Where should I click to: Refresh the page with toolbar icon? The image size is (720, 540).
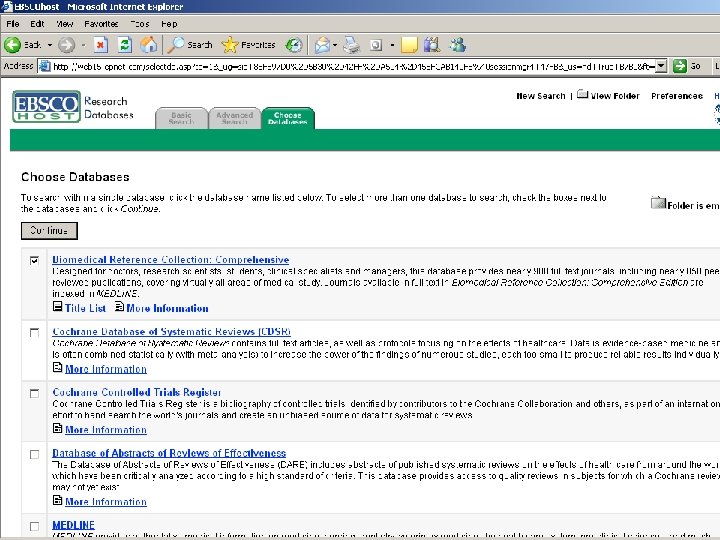point(124,45)
